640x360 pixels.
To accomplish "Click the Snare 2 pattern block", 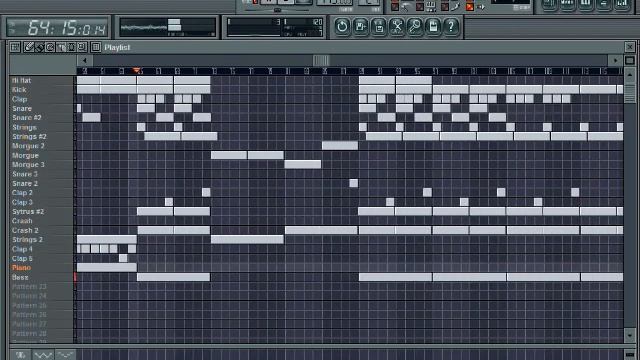I will click(x=353, y=183).
